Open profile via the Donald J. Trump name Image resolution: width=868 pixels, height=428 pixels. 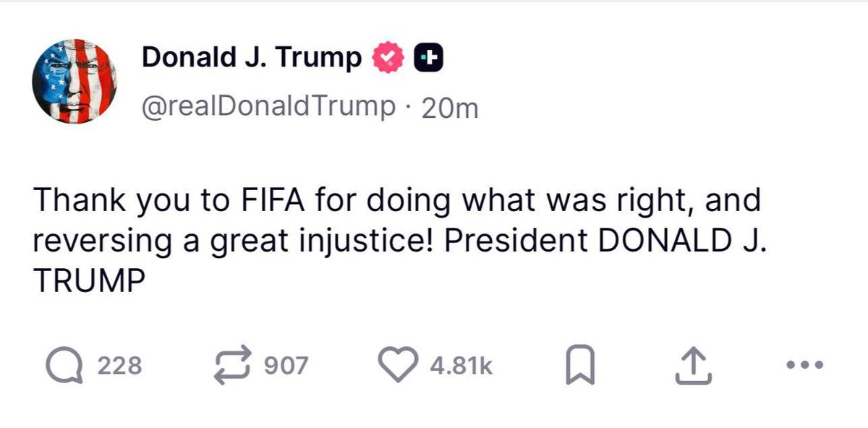click(x=252, y=56)
